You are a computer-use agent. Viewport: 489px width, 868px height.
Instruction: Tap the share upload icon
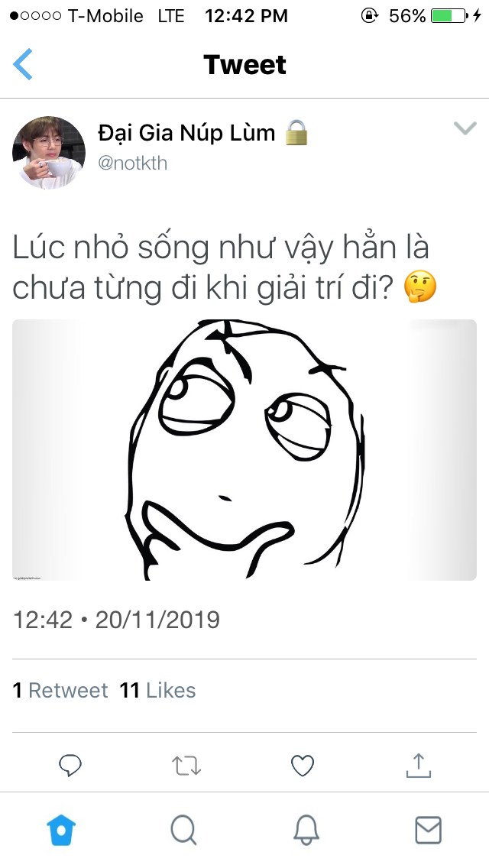(419, 766)
